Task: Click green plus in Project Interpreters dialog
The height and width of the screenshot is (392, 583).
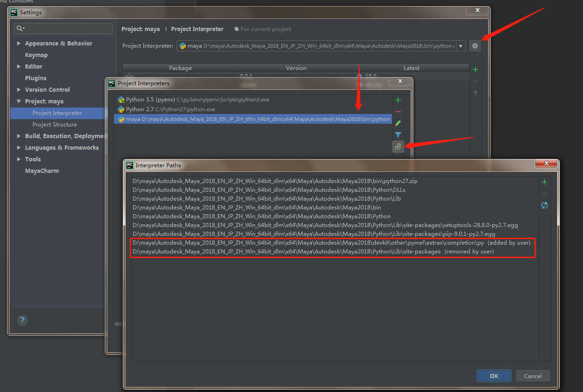Action: point(398,100)
